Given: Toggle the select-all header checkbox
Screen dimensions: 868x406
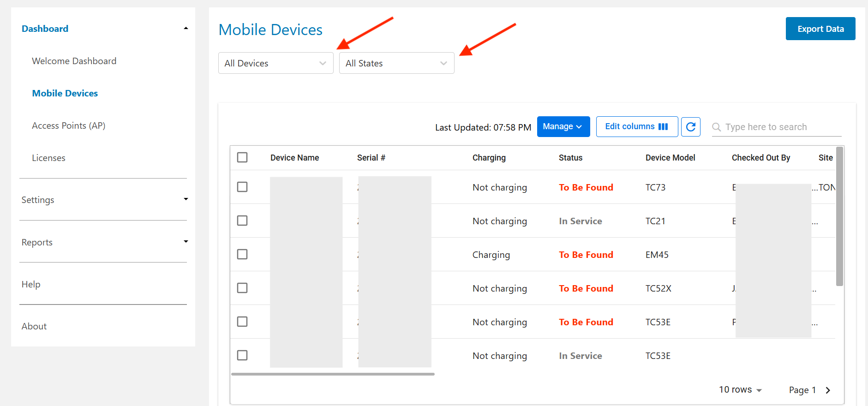Looking at the screenshot, I should pyautogui.click(x=242, y=157).
